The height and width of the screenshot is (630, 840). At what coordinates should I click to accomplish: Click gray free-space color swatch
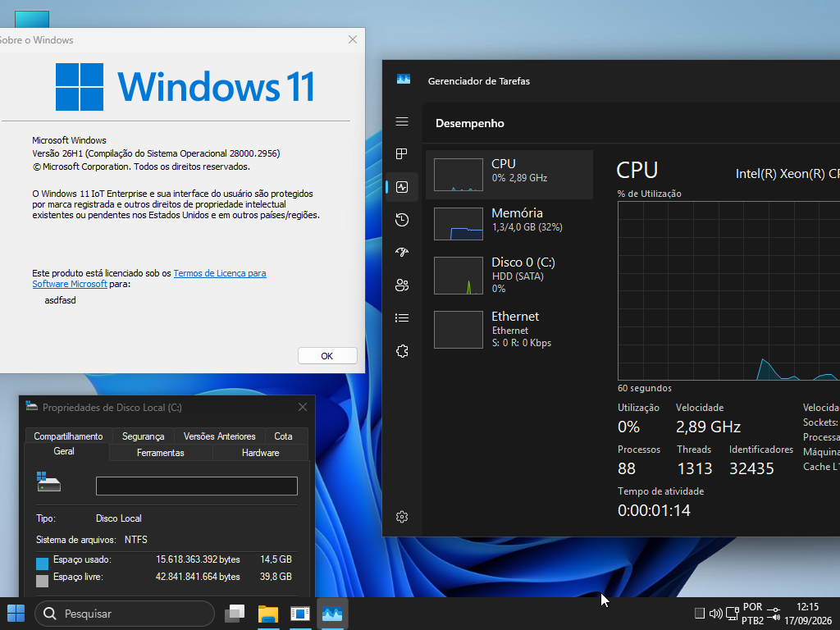pos(42,581)
